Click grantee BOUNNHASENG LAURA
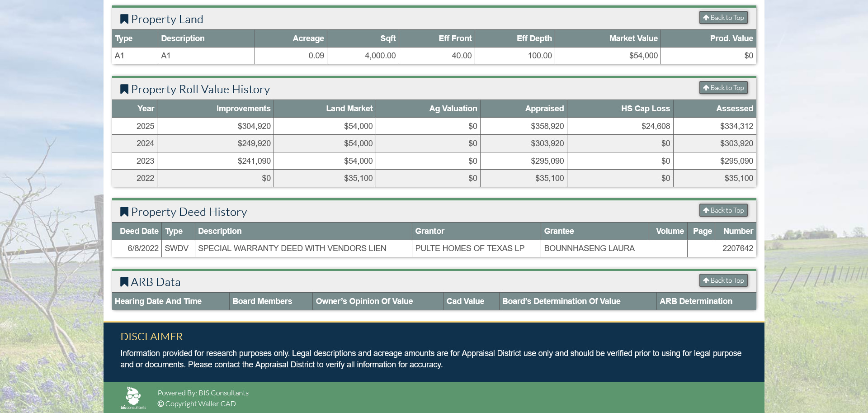Image resolution: width=868 pixels, height=413 pixels. pos(589,248)
